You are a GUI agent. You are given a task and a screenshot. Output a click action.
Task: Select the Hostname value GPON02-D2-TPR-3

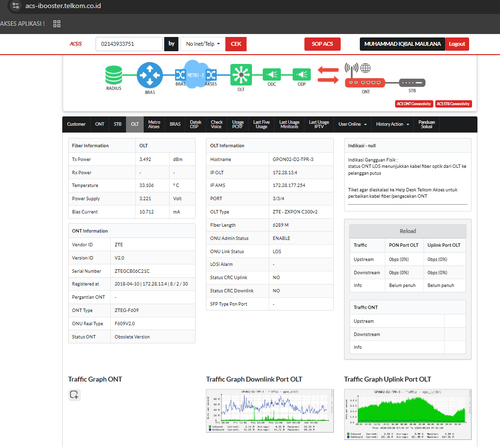[x=293, y=159]
